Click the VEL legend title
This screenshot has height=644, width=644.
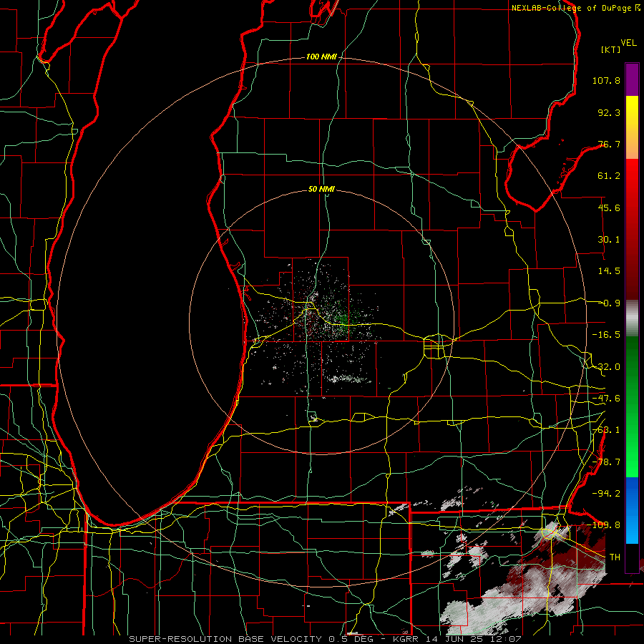[628, 43]
